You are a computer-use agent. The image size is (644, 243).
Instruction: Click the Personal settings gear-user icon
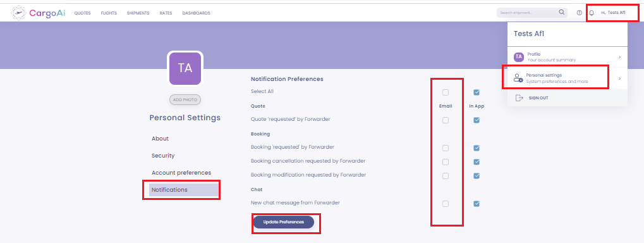(519, 78)
